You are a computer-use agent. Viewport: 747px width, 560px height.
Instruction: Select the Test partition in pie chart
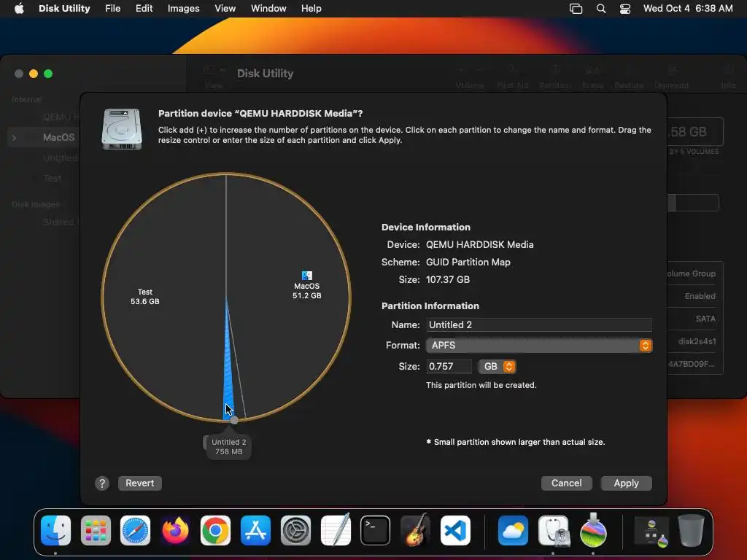[x=145, y=296]
